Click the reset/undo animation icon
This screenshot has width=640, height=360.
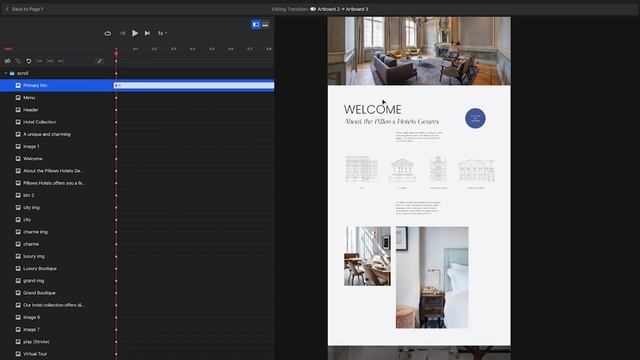coord(29,61)
